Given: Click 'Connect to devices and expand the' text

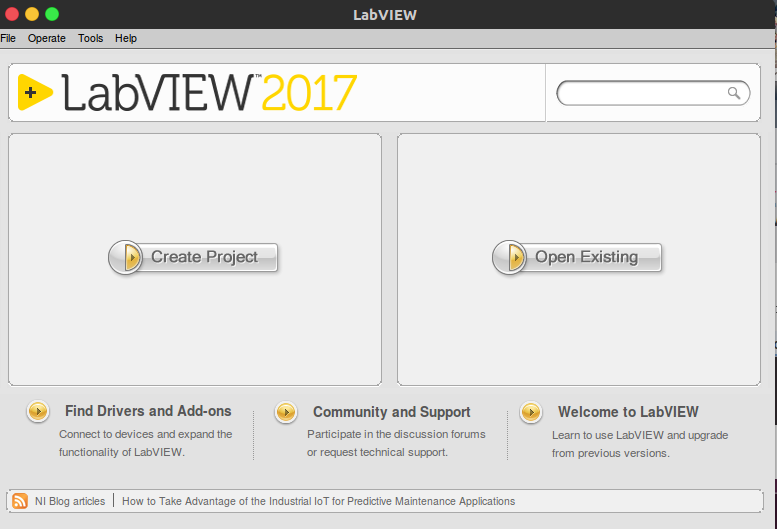Looking at the screenshot, I should pyautogui.click(x=146, y=434).
